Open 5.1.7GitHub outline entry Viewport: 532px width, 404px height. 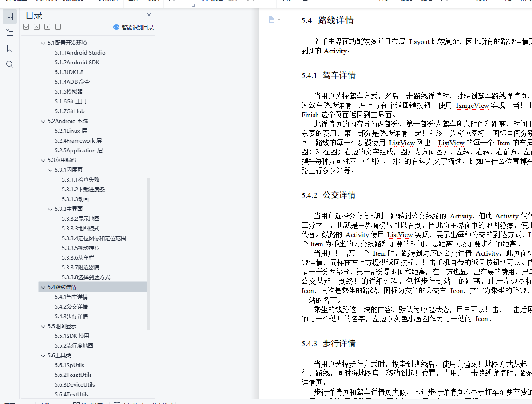[x=70, y=111]
